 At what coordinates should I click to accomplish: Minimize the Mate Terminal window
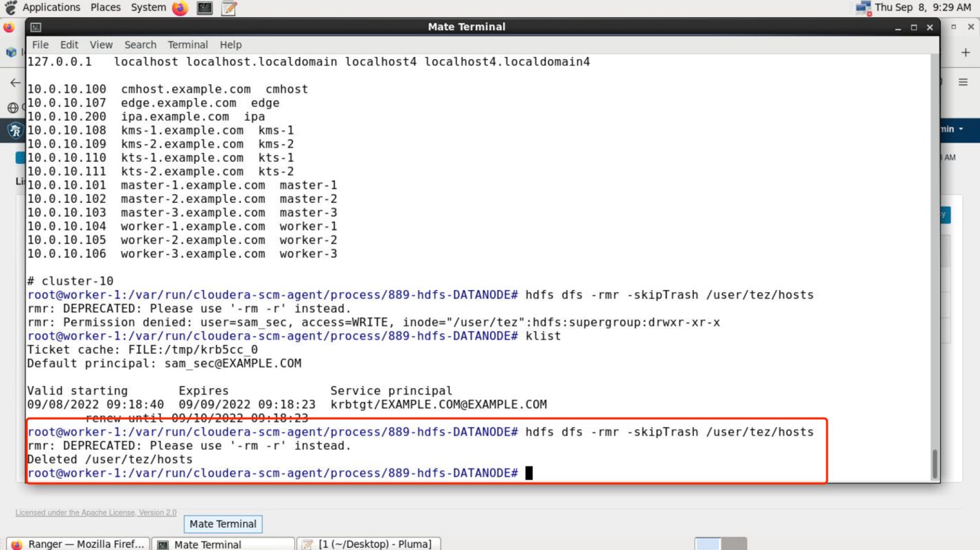point(898,28)
